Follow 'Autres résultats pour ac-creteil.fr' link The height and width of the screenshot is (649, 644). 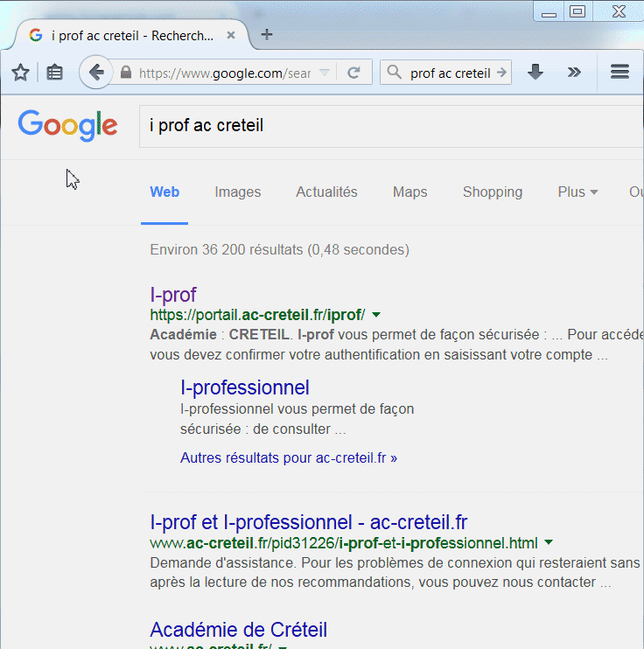coord(289,457)
